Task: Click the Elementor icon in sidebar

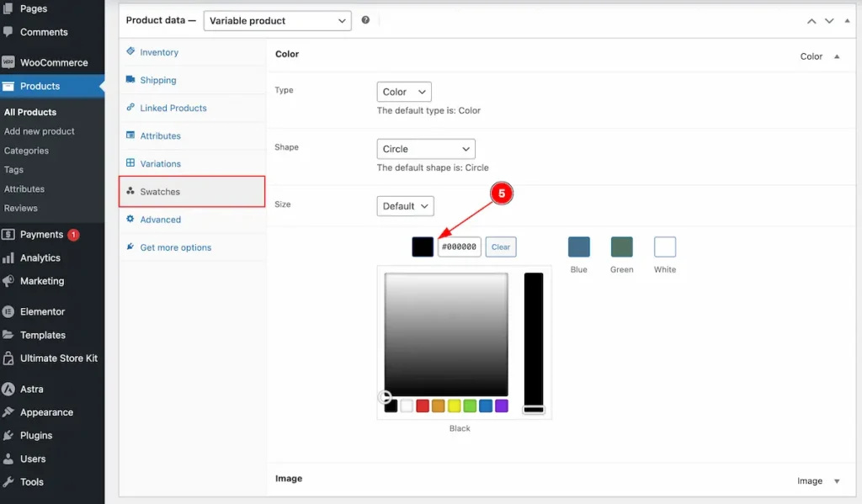Action: pyautogui.click(x=8, y=311)
